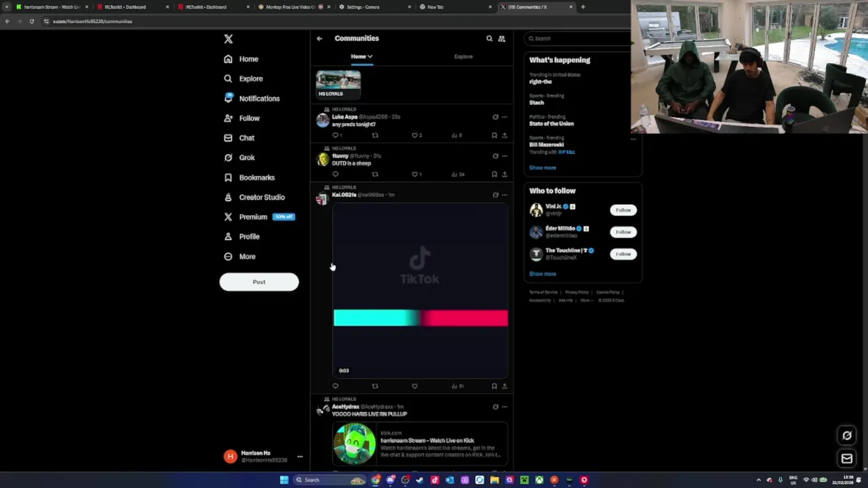Bookmark 1tuvny's post
The width and height of the screenshot is (868, 488).
coord(494,174)
